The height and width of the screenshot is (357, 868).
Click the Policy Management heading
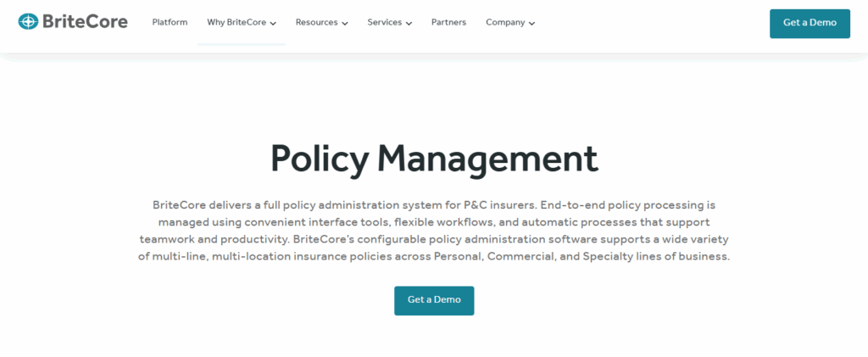pyautogui.click(x=434, y=159)
